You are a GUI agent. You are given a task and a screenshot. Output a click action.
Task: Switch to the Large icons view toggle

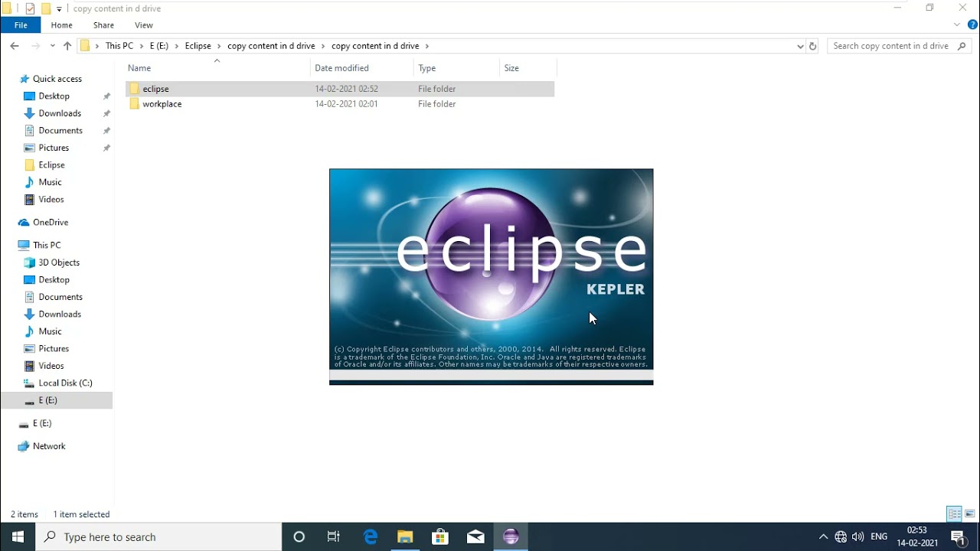[970, 514]
